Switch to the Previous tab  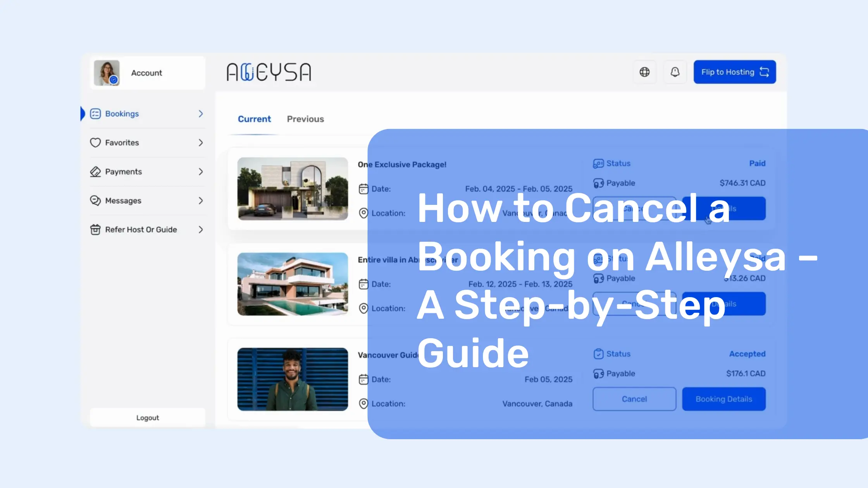coord(305,119)
